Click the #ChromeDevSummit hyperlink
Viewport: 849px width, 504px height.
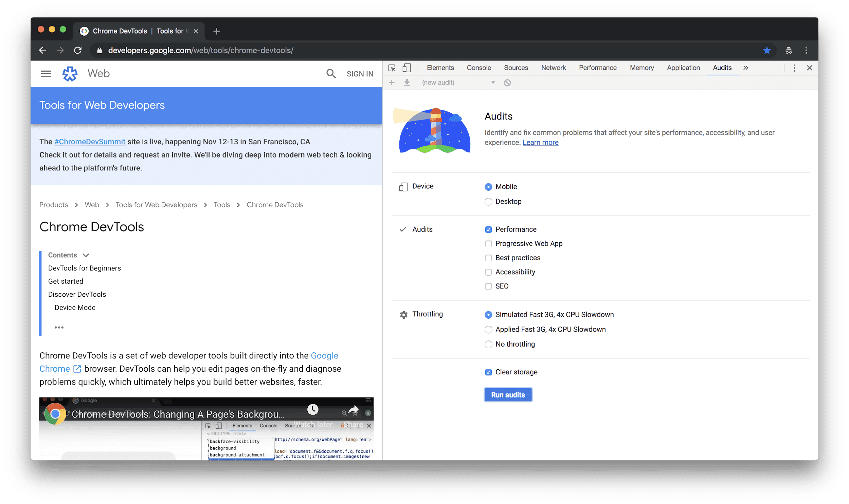tap(89, 142)
